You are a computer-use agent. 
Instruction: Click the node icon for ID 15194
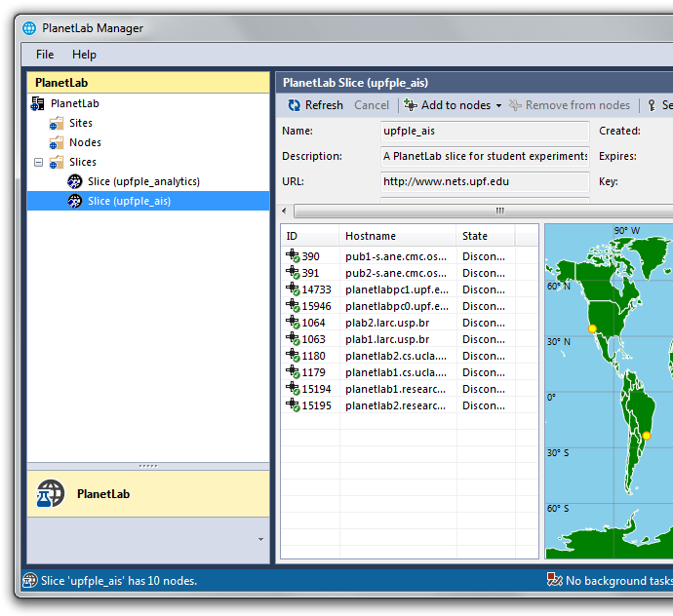pyautogui.click(x=293, y=389)
